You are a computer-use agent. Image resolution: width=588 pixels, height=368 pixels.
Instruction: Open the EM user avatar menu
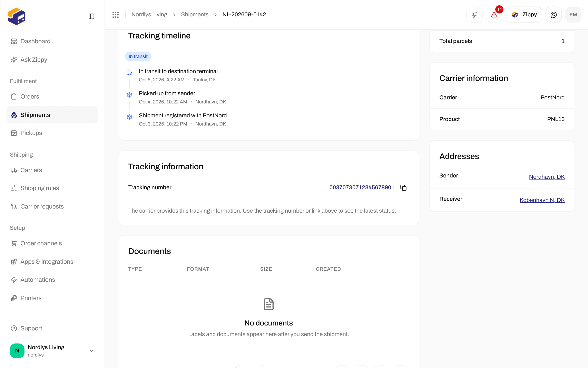pos(573,15)
